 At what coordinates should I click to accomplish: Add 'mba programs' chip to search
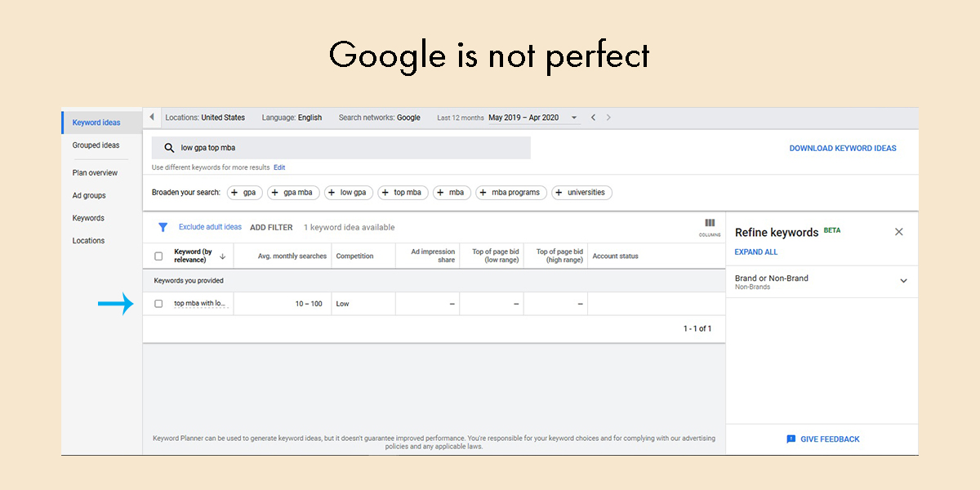(x=511, y=193)
